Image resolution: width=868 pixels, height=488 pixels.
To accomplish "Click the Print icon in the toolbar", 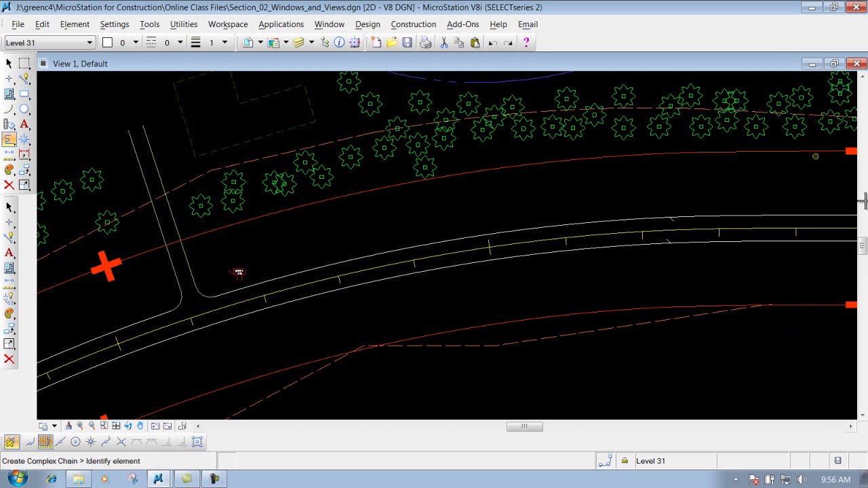I will click(x=425, y=43).
